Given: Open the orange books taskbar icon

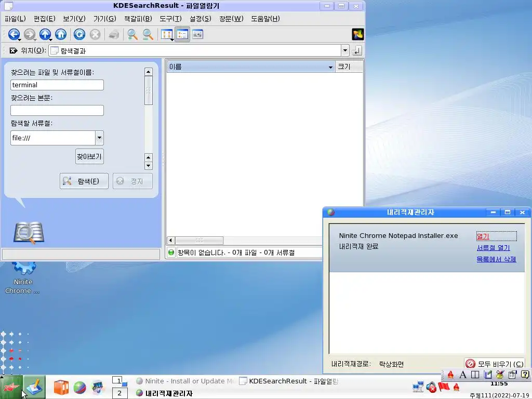Looking at the screenshot, I should pyautogui.click(x=61, y=387).
